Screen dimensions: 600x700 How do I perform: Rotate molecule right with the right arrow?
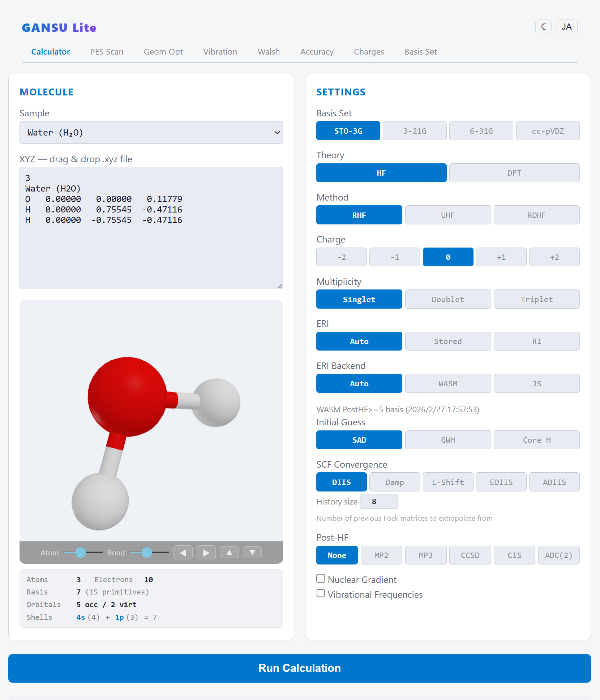[206, 553]
